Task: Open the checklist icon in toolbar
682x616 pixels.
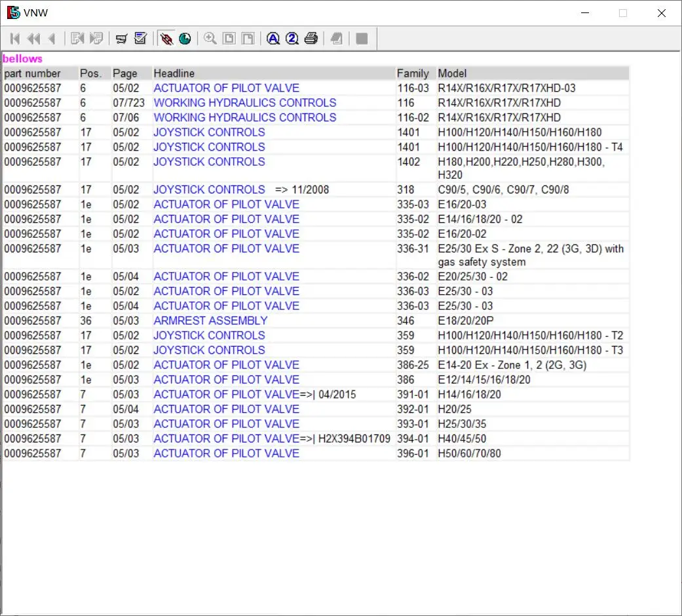Action: (140, 39)
